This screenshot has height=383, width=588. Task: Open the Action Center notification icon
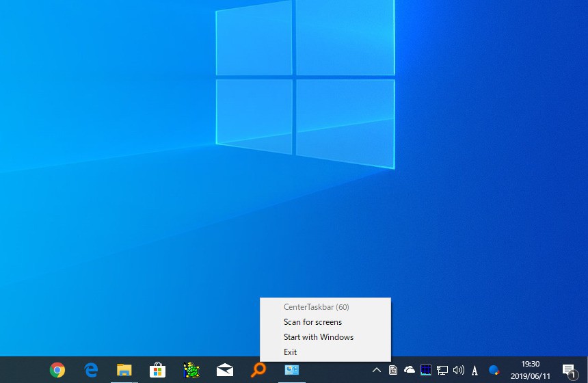click(x=570, y=371)
